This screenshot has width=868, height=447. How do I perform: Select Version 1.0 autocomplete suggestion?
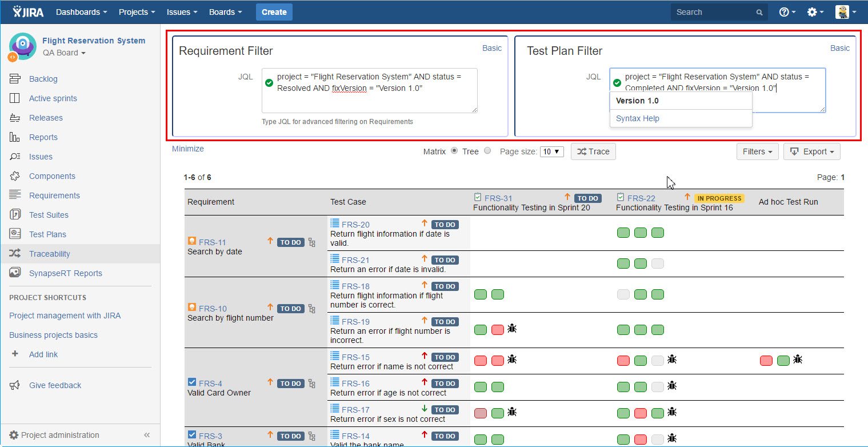[x=681, y=101]
